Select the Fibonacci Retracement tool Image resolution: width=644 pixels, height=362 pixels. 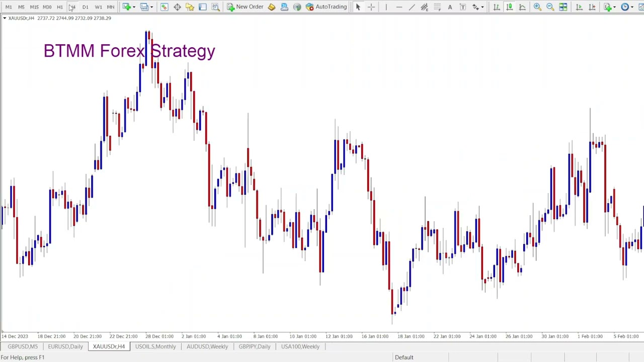437,7
